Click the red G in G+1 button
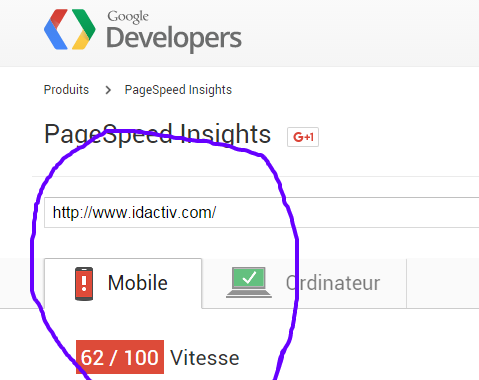479x380 pixels. [x=298, y=137]
